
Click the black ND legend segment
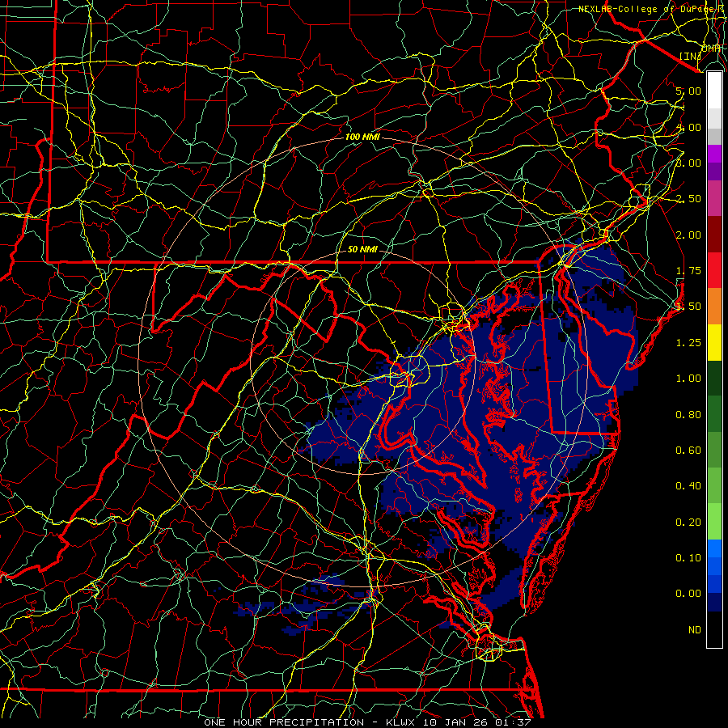point(714,629)
